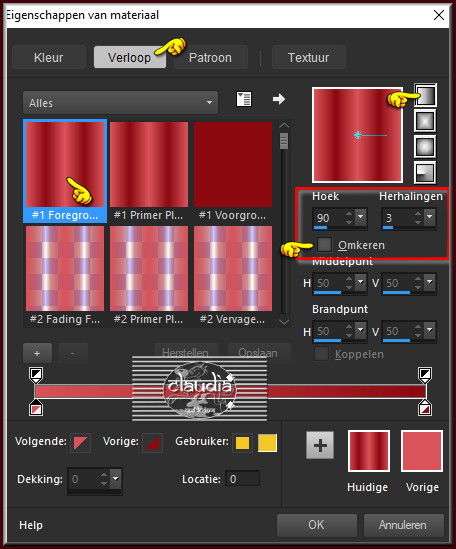Confirm with the OK button
Image resolution: width=456 pixels, height=549 pixels.
click(316, 525)
